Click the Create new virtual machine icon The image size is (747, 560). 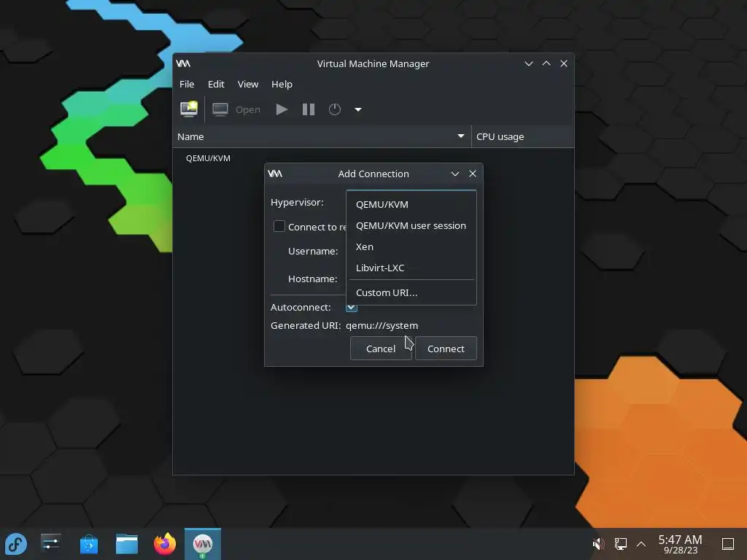tap(189, 109)
